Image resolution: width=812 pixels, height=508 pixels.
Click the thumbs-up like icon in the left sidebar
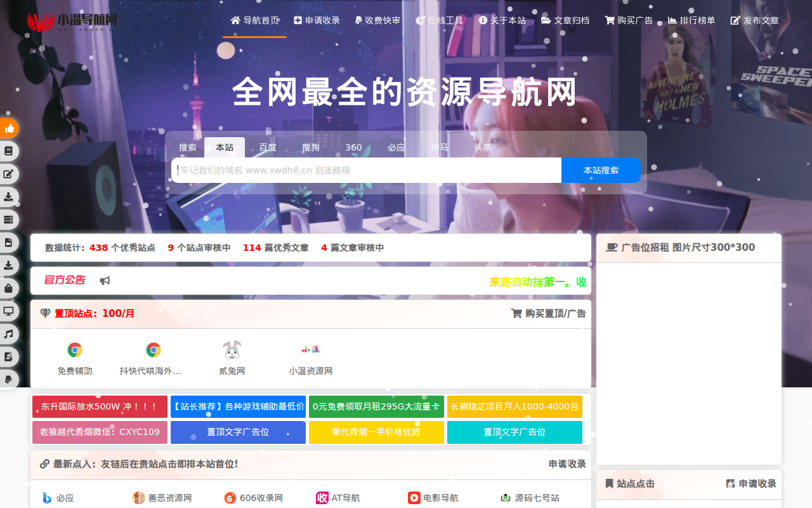9,128
